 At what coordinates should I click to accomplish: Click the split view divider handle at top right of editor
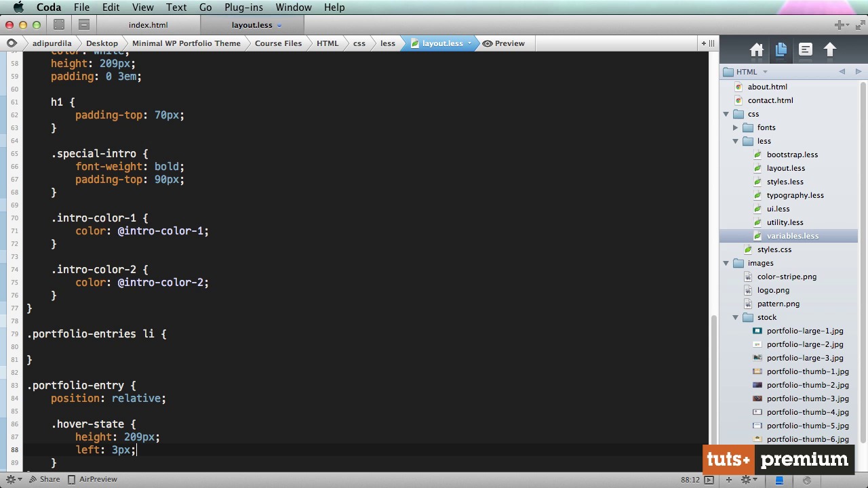point(711,43)
